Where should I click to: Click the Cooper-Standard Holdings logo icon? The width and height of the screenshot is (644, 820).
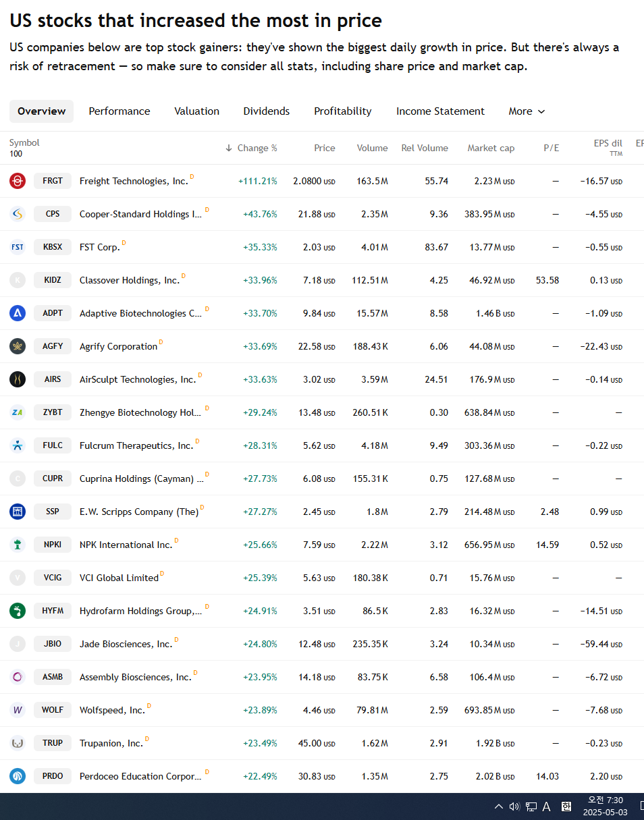18,214
